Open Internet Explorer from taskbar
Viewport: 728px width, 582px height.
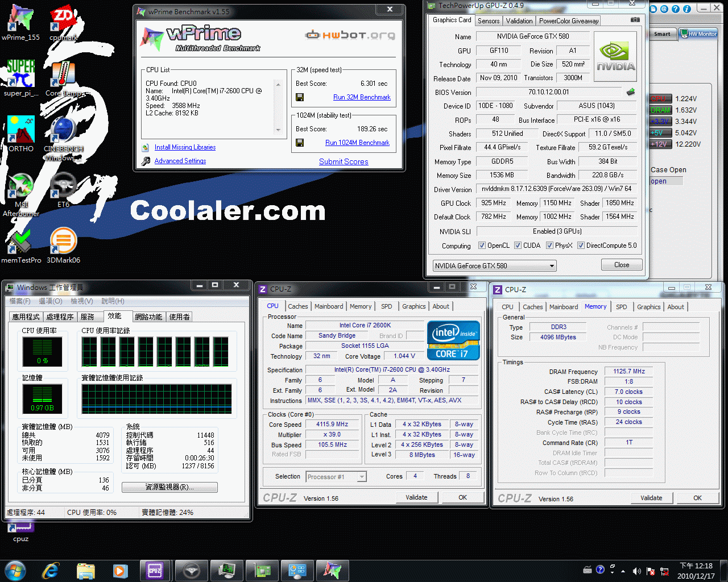coord(51,570)
